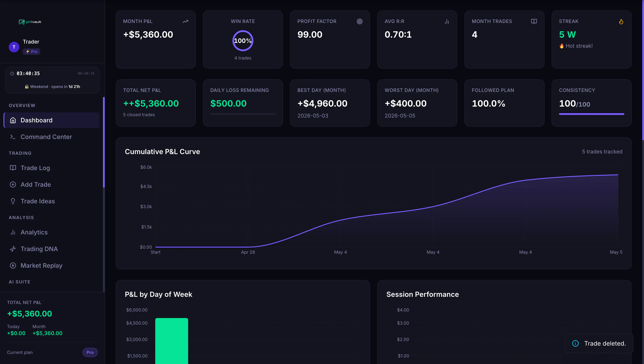Click the Session Performance heading
Viewport: 644px width, 364px height.
point(423,294)
